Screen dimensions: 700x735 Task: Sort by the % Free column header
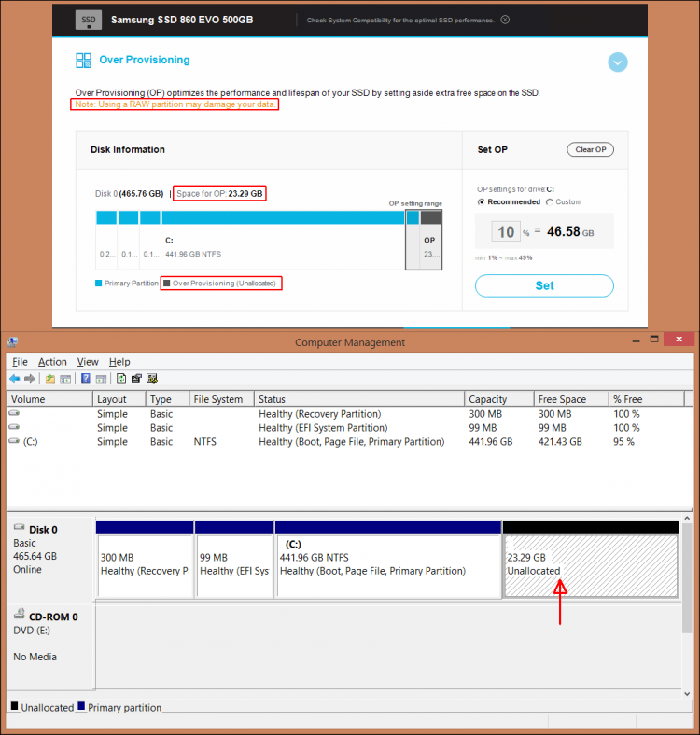647,399
